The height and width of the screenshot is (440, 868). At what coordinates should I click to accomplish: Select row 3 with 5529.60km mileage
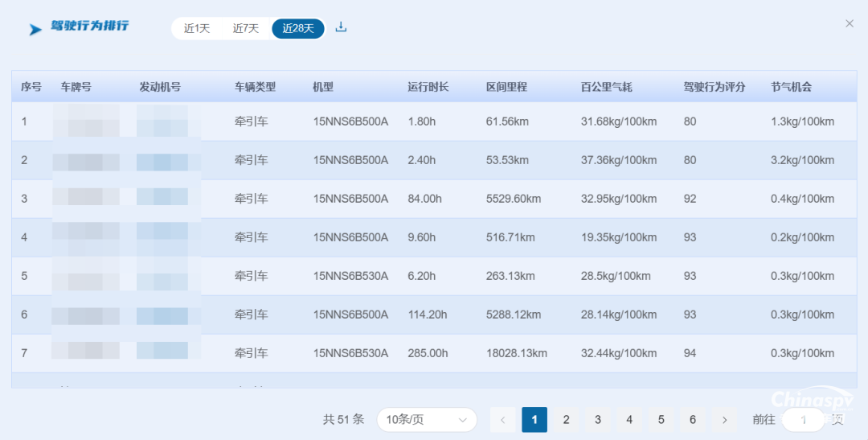tap(513, 199)
